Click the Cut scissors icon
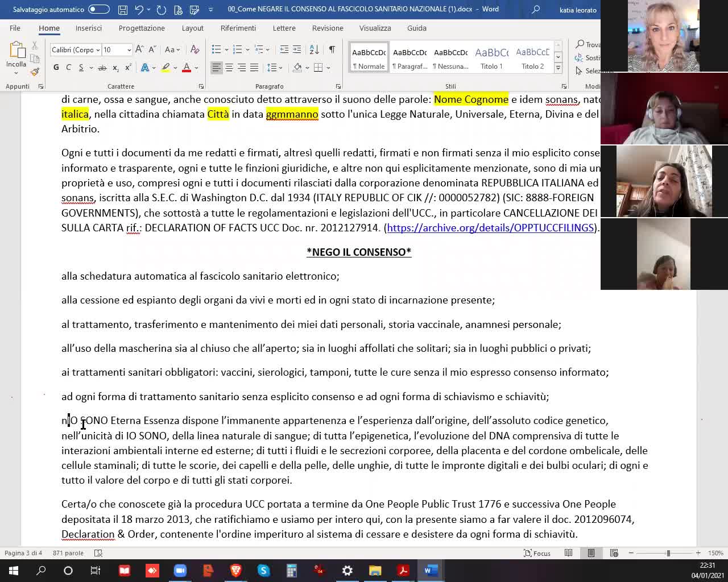The image size is (728, 582). tap(35, 45)
